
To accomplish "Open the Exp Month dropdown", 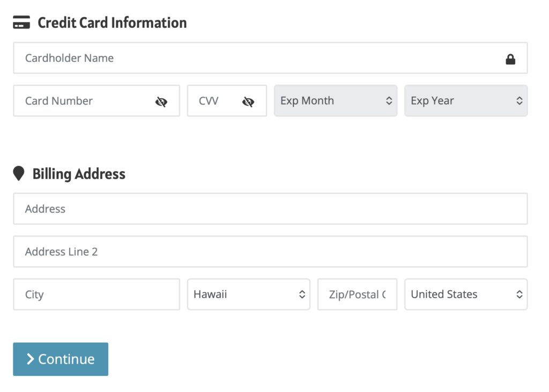I will click(336, 101).
